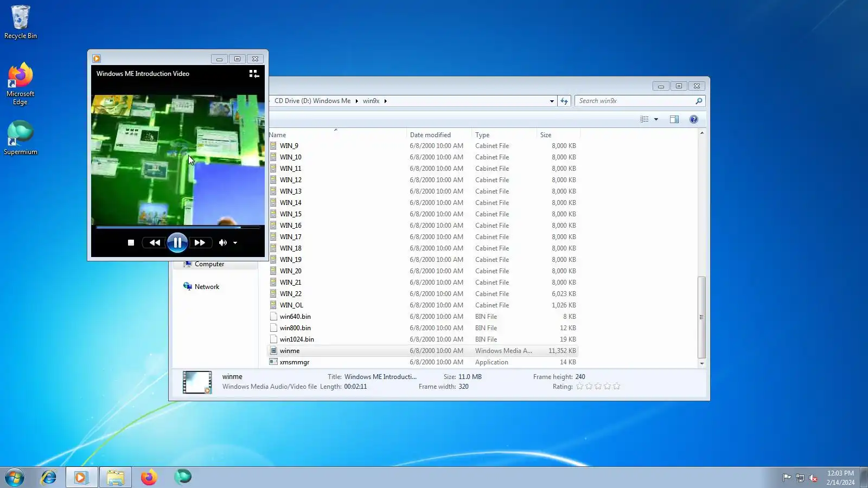Select the WIN_15 cabinet file
Viewport: 868px width, 488px height.
coord(423,214)
